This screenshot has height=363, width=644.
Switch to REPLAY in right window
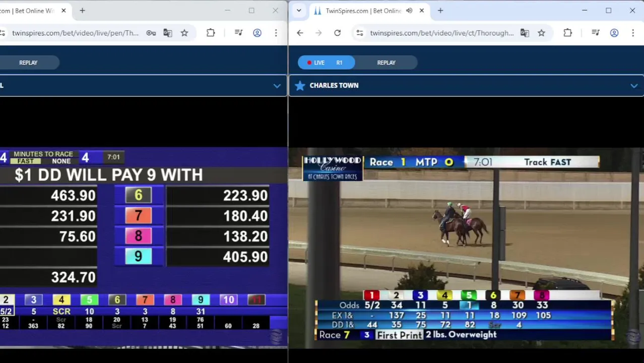pyautogui.click(x=386, y=63)
